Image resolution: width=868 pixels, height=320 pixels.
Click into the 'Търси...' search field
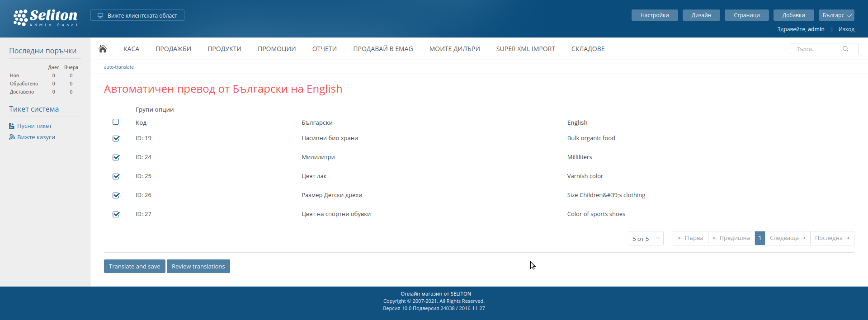(x=816, y=49)
